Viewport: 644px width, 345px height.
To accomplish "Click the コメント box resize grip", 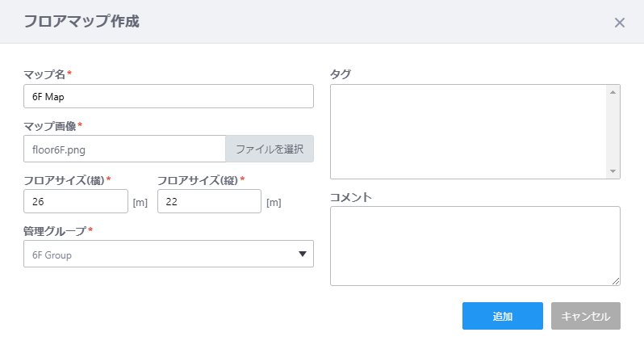I will (x=615, y=281).
